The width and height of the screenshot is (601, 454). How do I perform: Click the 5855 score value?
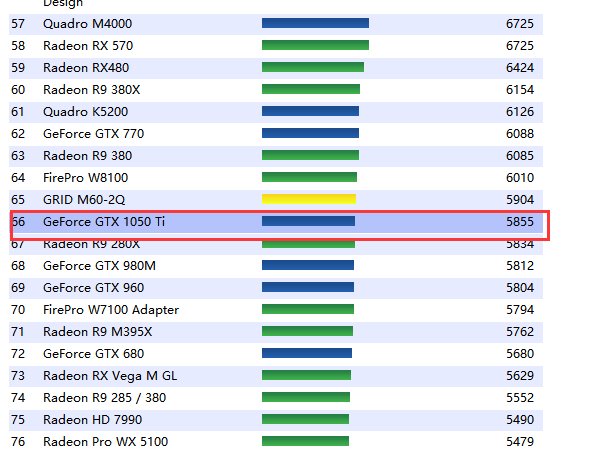(520, 221)
